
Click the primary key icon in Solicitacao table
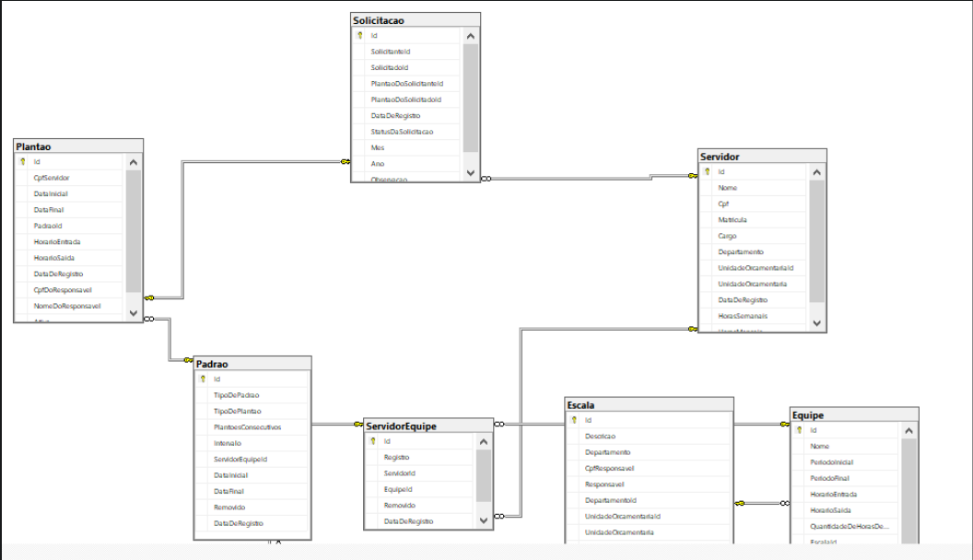(x=360, y=35)
